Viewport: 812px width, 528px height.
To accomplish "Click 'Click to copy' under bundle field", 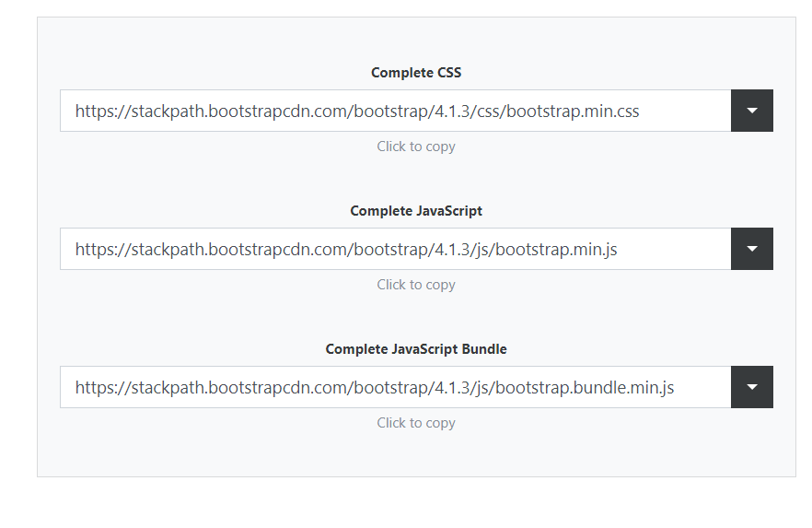I will [x=416, y=423].
